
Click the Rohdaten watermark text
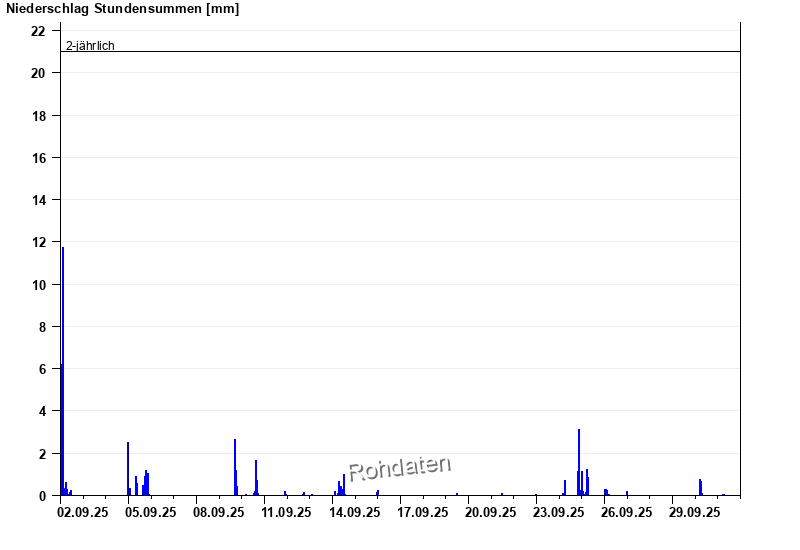pyautogui.click(x=399, y=468)
